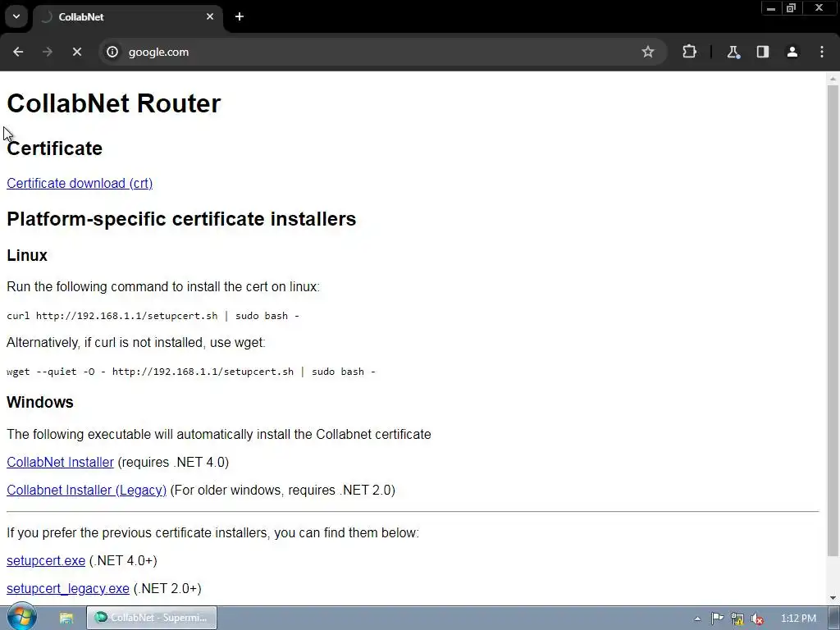Toggle the browser side panel
This screenshot has height=630, width=840.
coord(762,52)
